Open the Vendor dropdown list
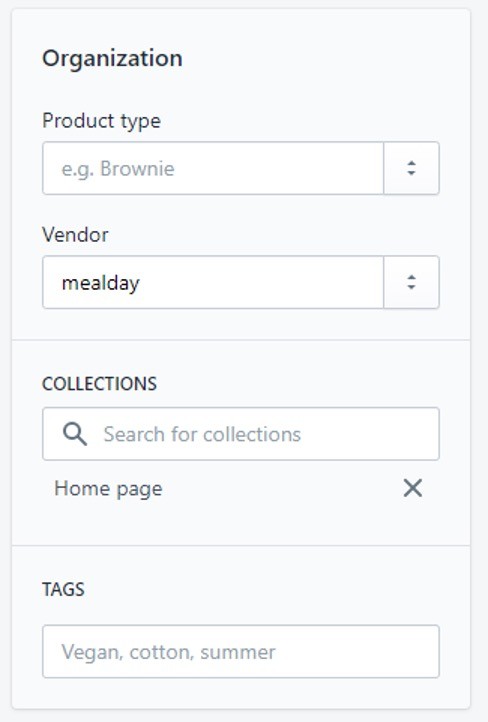This screenshot has width=488, height=722. 411,282
